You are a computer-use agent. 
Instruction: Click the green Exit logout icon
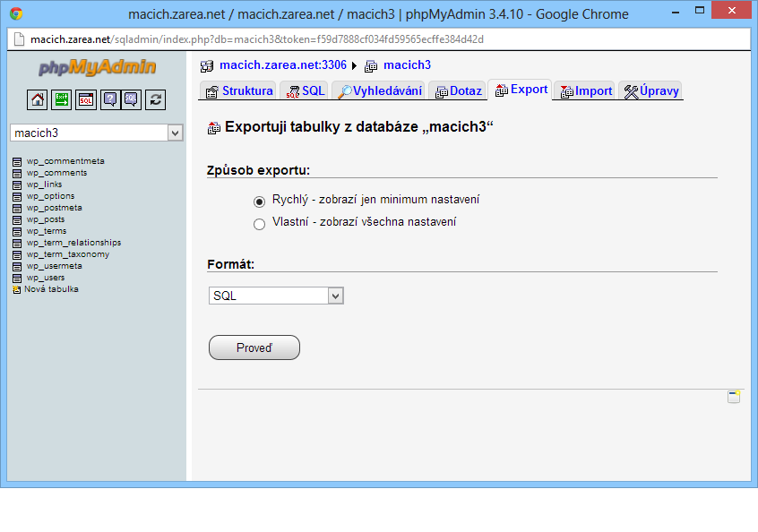click(x=62, y=99)
